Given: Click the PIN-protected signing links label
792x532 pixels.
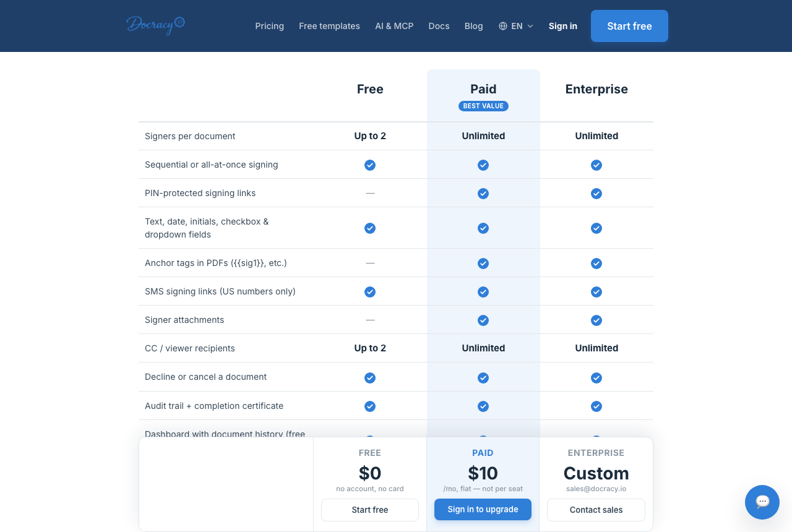Looking at the screenshot, I should (200, 193).
